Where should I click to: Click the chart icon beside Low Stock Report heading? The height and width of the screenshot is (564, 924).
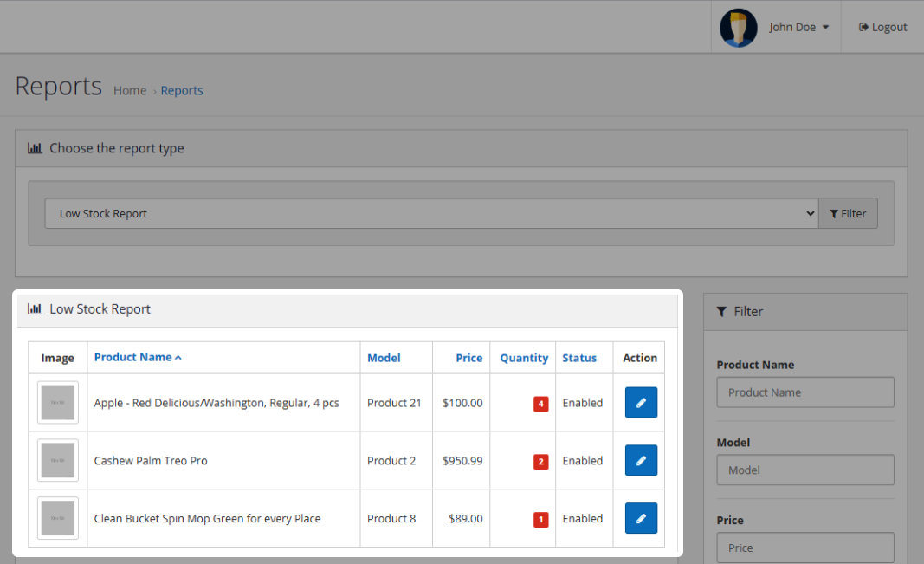coord(35,309)
